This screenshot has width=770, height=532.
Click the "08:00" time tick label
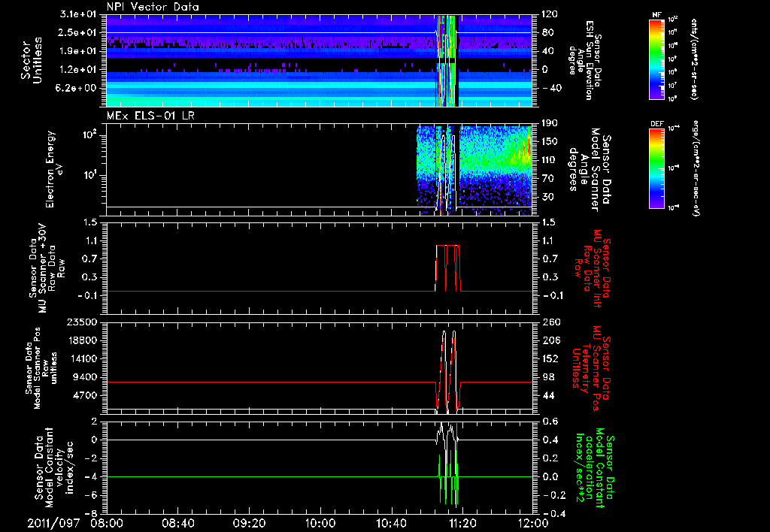click(107, 523)
